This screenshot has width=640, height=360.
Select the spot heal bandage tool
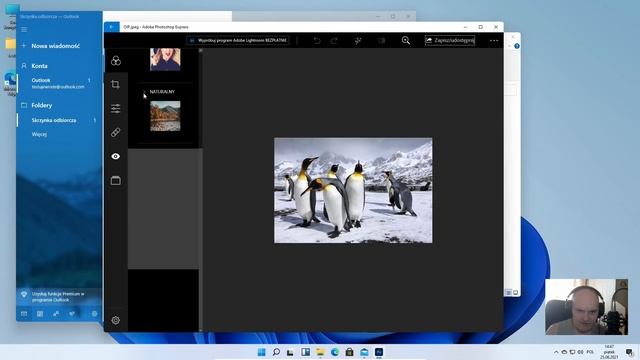pyautogui.click(x=116, y=132)
